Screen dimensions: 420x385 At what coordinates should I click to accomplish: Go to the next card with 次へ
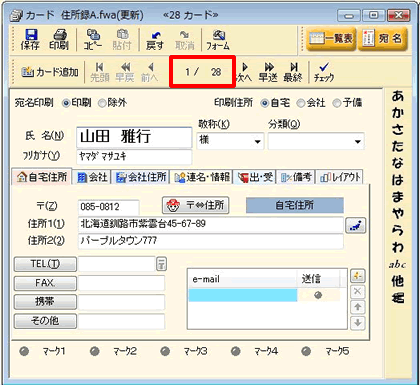(x=244, y=72)
